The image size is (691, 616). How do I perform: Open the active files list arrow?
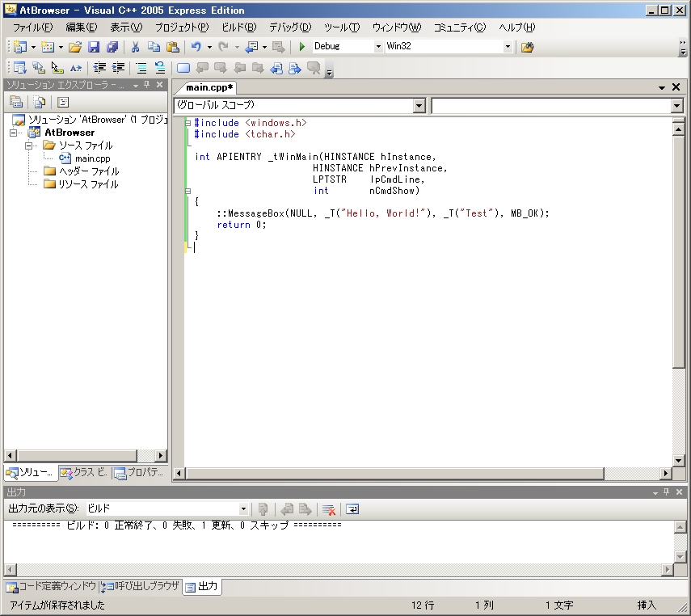pos(661,87)
